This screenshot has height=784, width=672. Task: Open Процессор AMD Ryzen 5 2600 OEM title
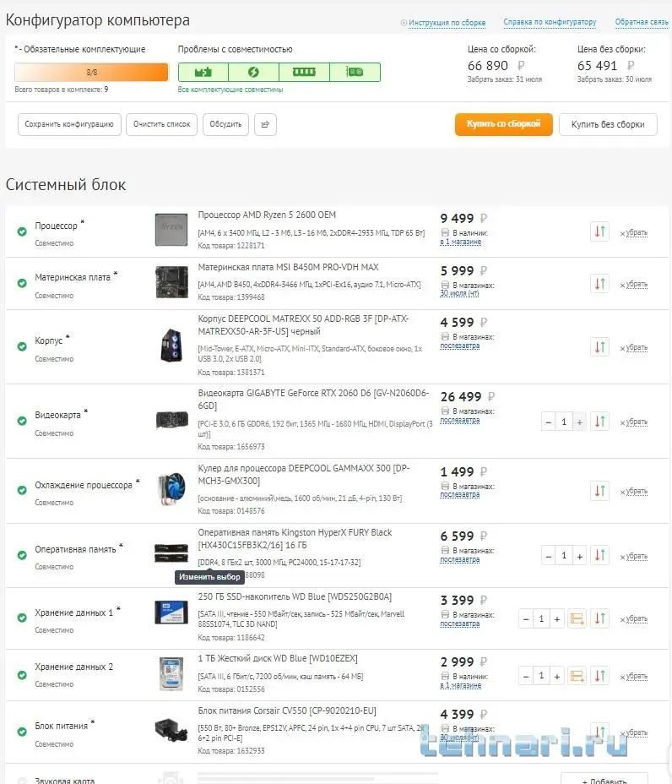coord(267,215)
